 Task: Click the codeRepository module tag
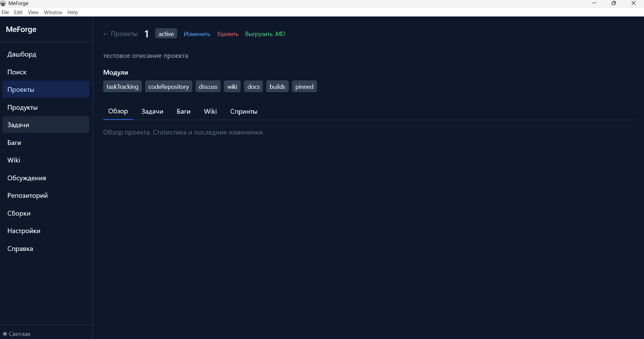[169, 86]
